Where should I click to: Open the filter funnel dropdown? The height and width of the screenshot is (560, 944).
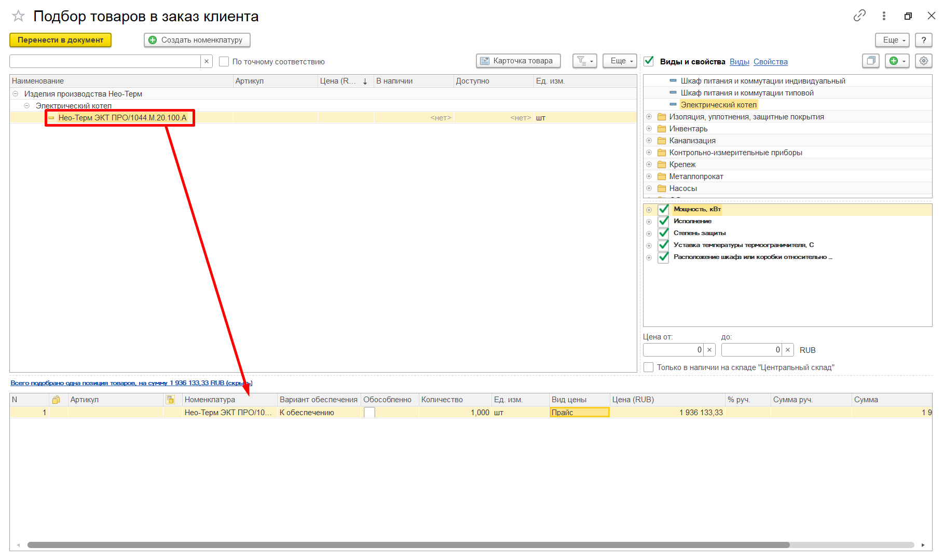(x=585, y=61)
